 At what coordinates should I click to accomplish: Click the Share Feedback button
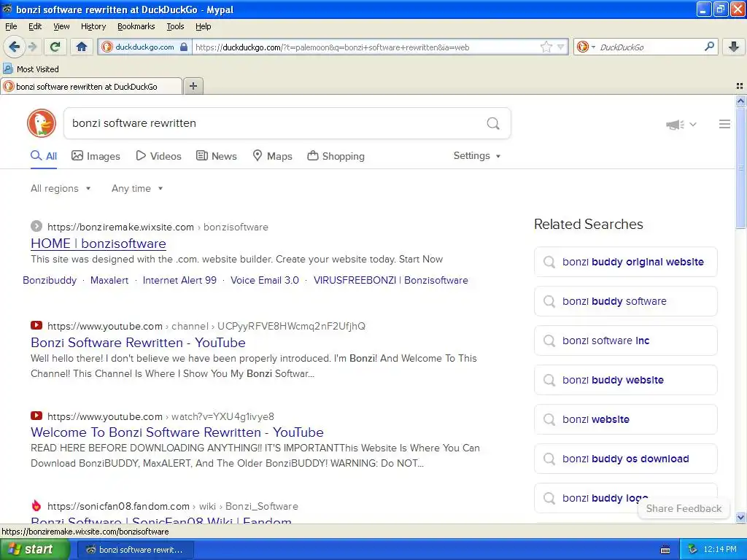[x=684, y=508]
